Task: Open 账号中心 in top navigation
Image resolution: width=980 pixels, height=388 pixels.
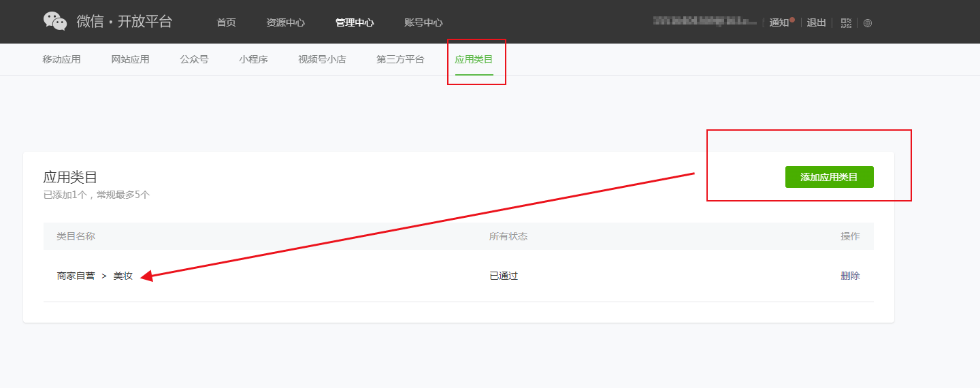Action: pyautogui.click(x=423, y=22)
